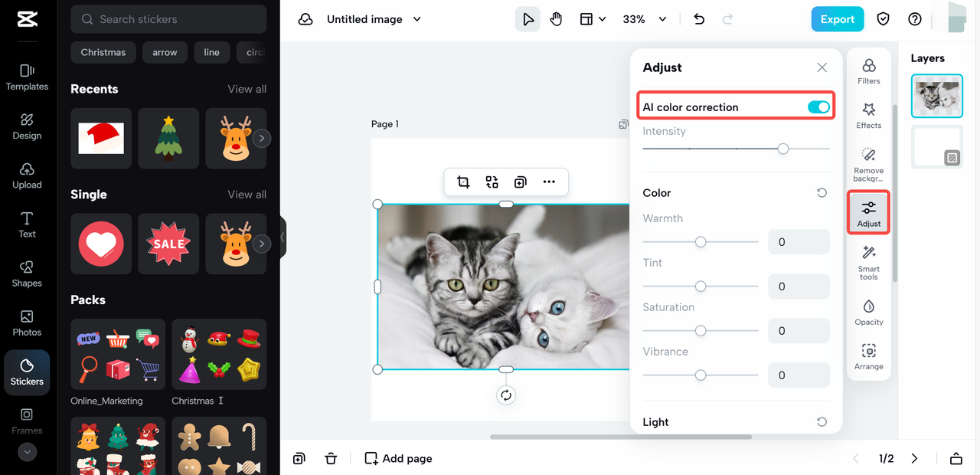Click the Warmth value field
This screenshot has width=980, height=475.
(799, 241)
